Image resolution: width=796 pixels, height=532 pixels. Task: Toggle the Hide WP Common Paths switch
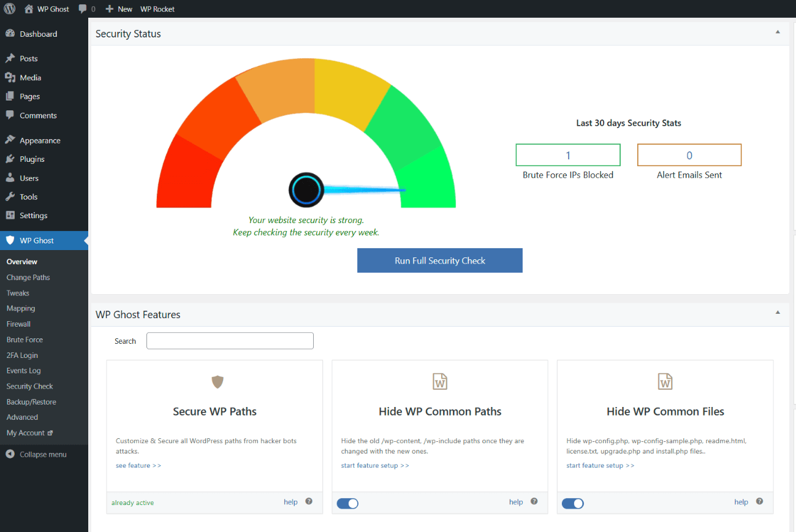pos(347,503)
